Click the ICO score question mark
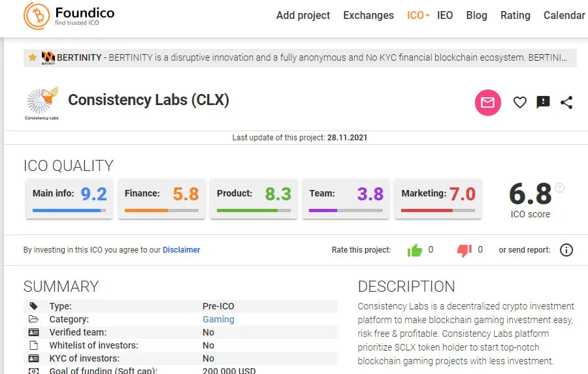The height and width of the screenshot is (374, 588). [x=559, y=187]
